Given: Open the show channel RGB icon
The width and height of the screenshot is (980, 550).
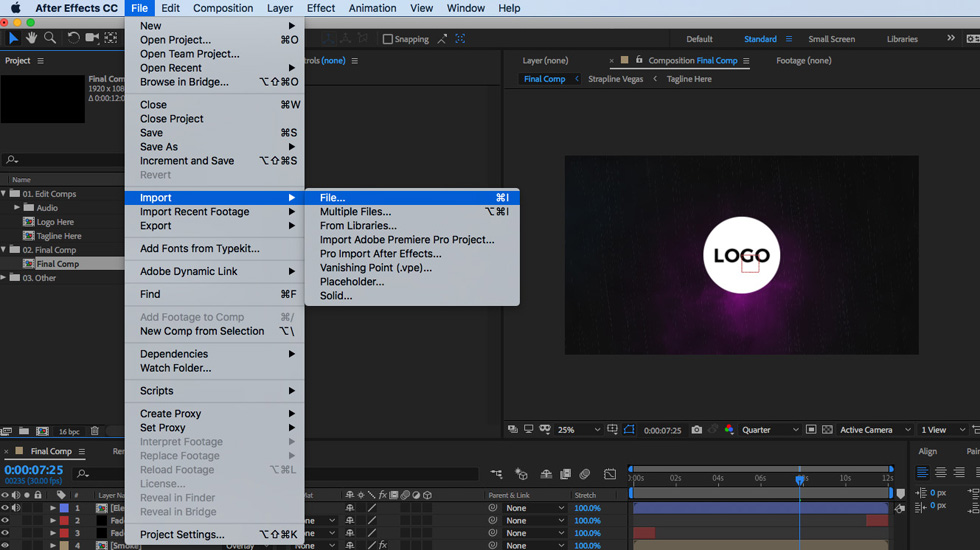Looking at the screenshot, I should (729, 430).
